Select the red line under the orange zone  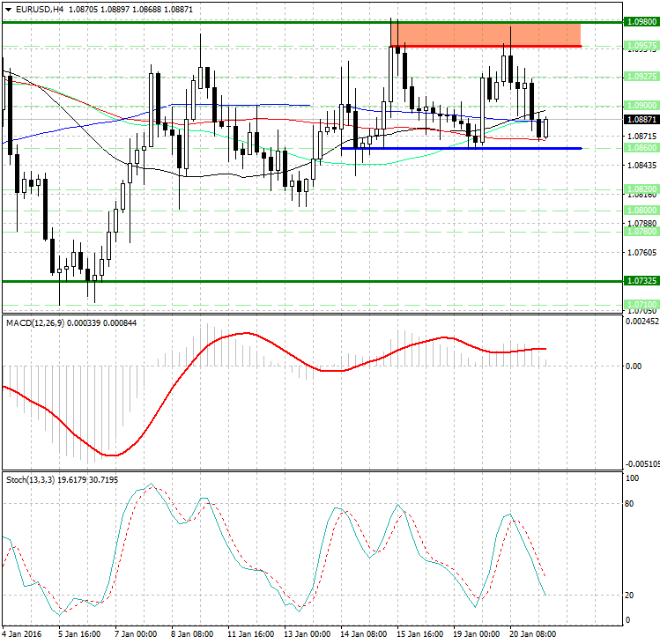click(485, 46)
